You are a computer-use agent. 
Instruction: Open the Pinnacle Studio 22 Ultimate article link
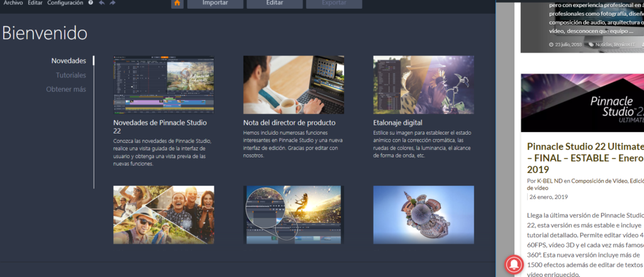[x=585, y=158]
